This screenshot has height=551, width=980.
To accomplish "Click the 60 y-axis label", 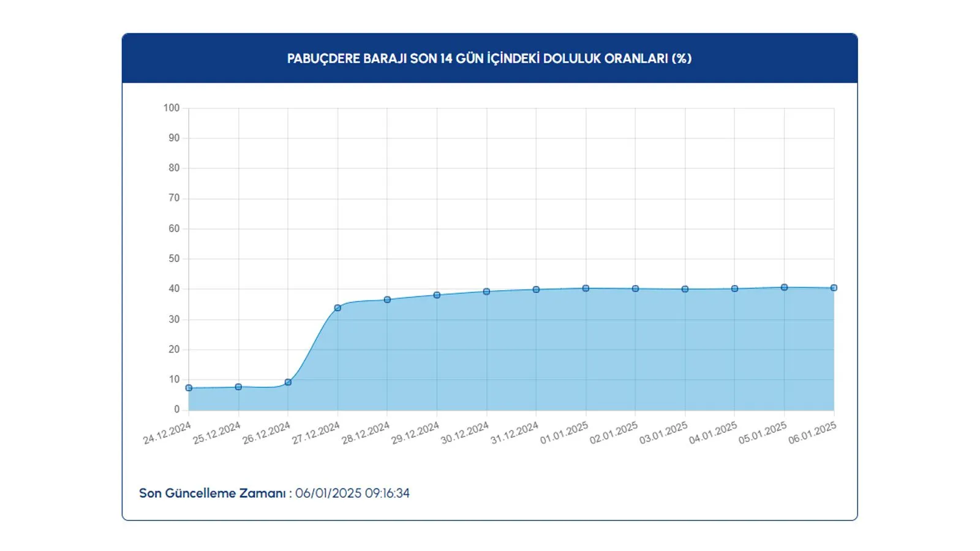I will [x=174, y=228].
